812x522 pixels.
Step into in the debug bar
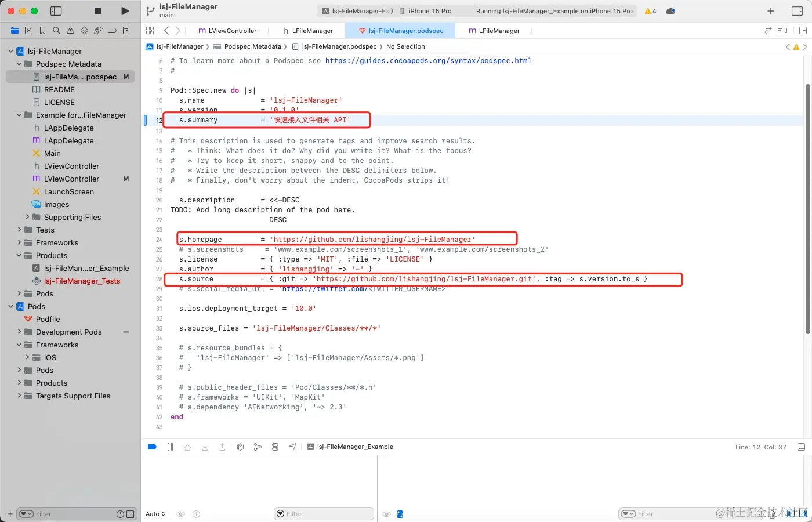205,447
